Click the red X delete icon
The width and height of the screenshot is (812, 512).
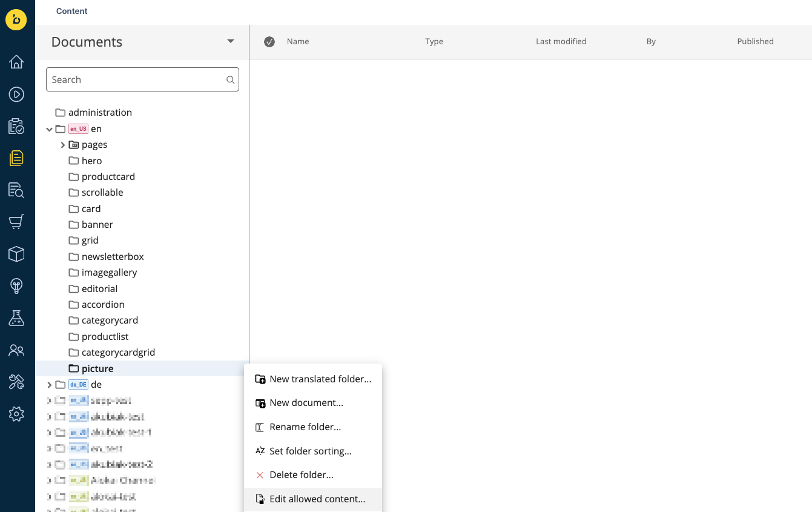click(260, 475)
